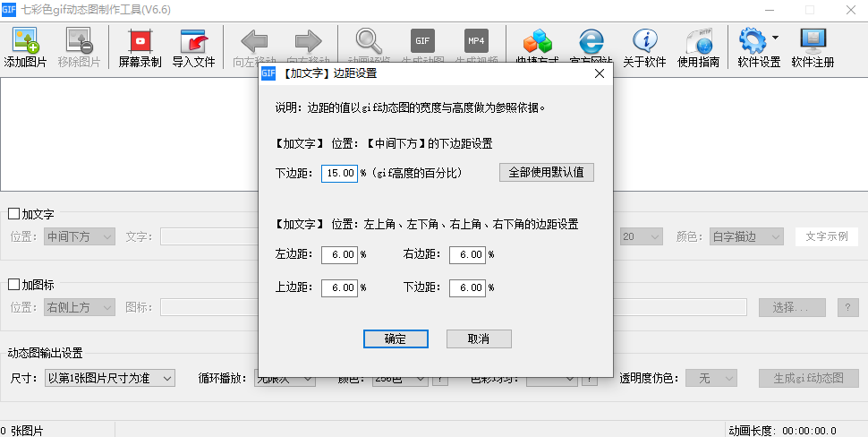Click the 软件设置 gear icon
868x437 pixels.
tap(752, 41)
